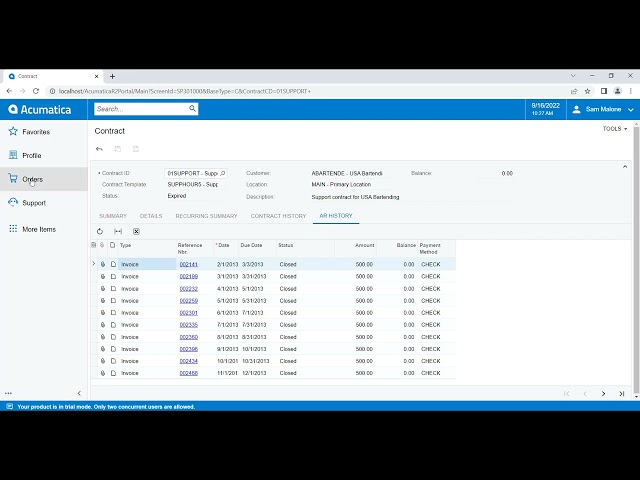Viewport: 640px width, 480px height.
Task: Open invoice link 002141
Action: pyautogui.click(x=189, y=264)
